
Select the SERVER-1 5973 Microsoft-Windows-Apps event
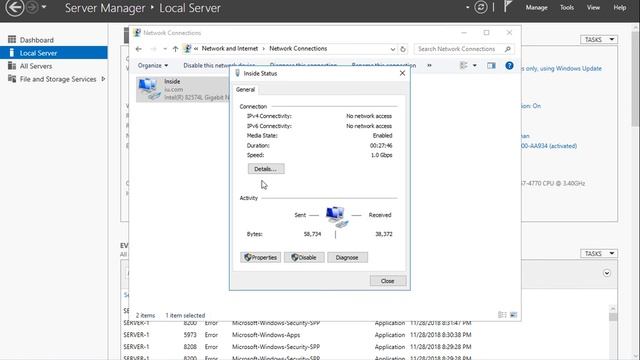click(x=297, y=335)
